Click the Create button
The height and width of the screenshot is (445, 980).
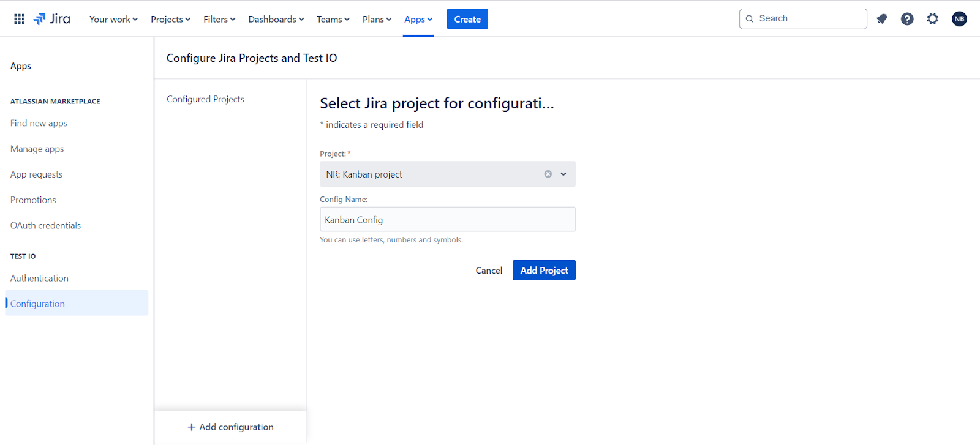point(467,19)
